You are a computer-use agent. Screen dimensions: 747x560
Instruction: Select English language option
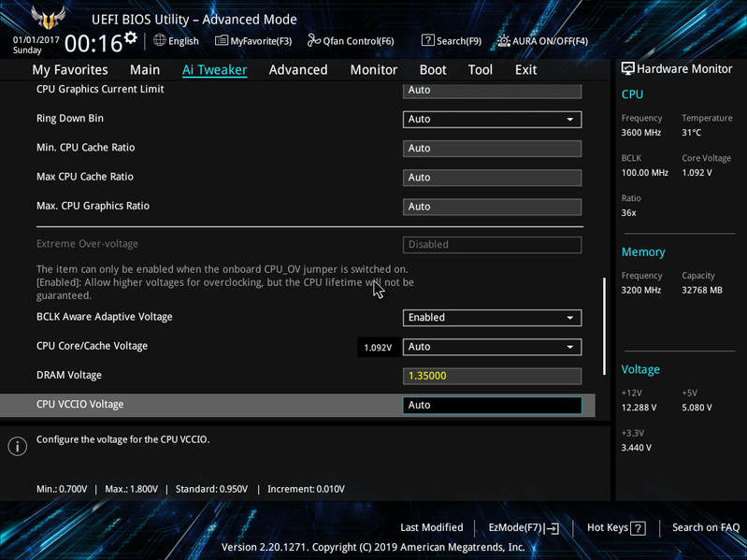(x=183, y=41)
